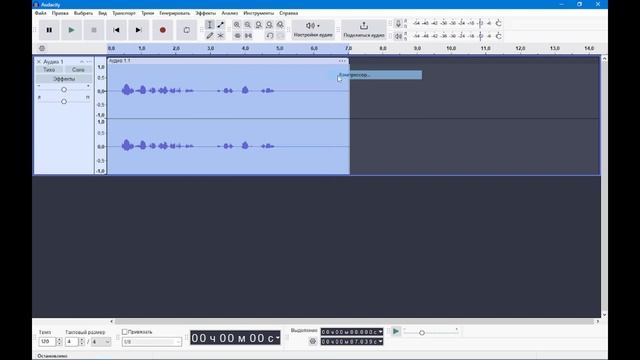
Task: Open the Инструменты menu
Action: click(x=259, y=13)
